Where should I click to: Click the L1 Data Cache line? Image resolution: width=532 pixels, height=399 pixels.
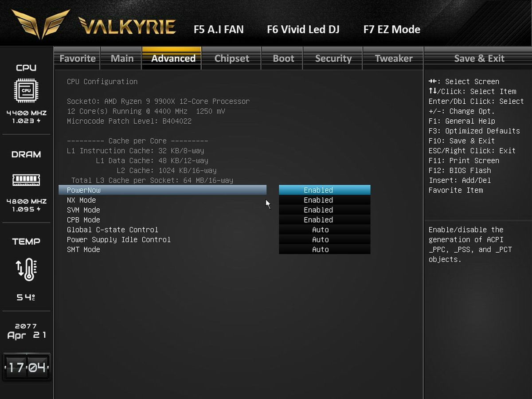click(x=152, y=160)
